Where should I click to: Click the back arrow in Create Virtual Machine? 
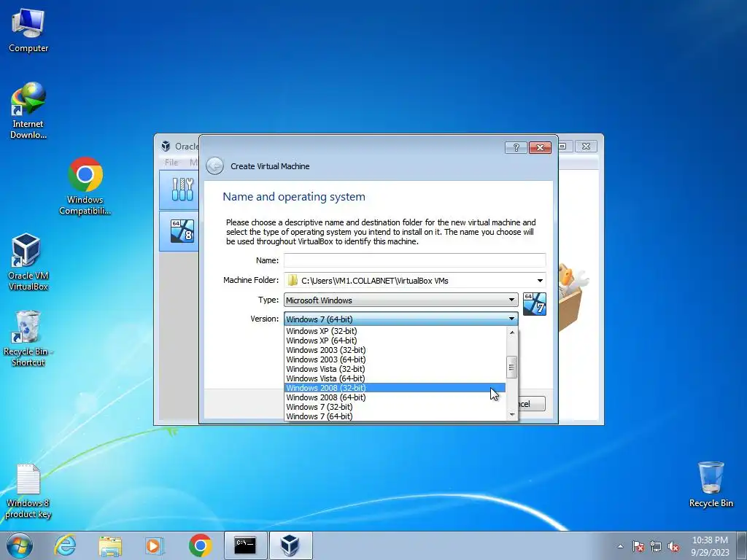coord(215,166)
